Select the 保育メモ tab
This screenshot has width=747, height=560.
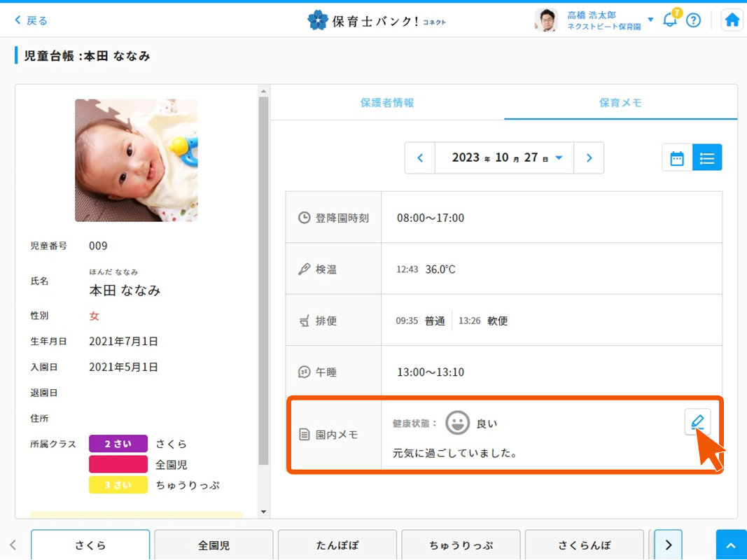620,103
